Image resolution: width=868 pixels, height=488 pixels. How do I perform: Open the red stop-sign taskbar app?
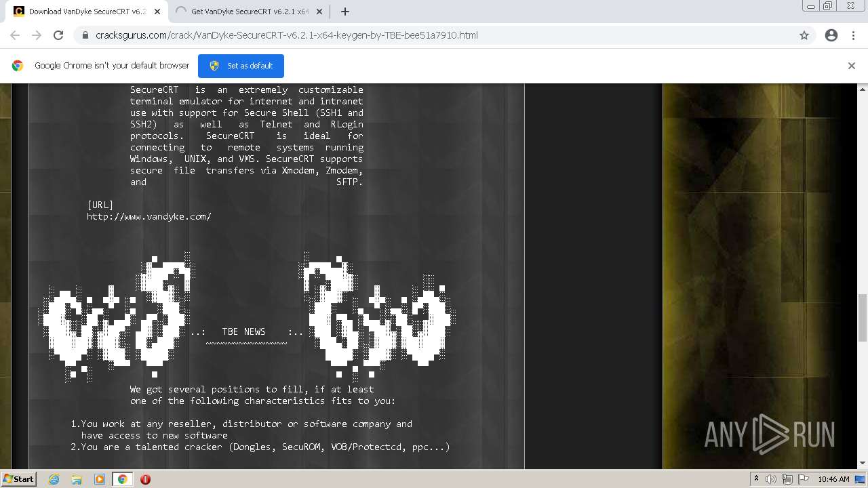click(145, 479)
